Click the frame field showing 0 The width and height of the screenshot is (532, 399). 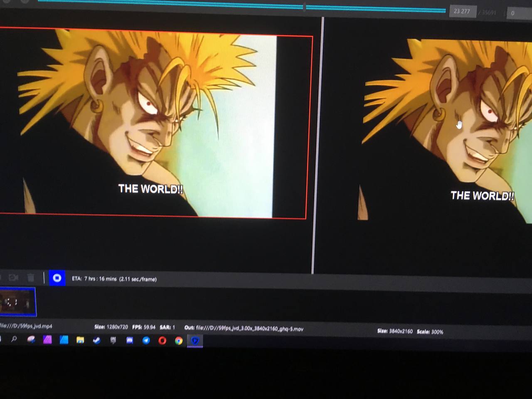[x=519, y=13]
